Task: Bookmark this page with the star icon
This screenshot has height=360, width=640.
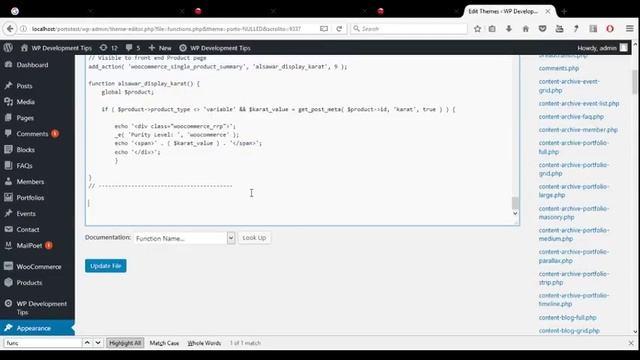Action: [477, 29]
